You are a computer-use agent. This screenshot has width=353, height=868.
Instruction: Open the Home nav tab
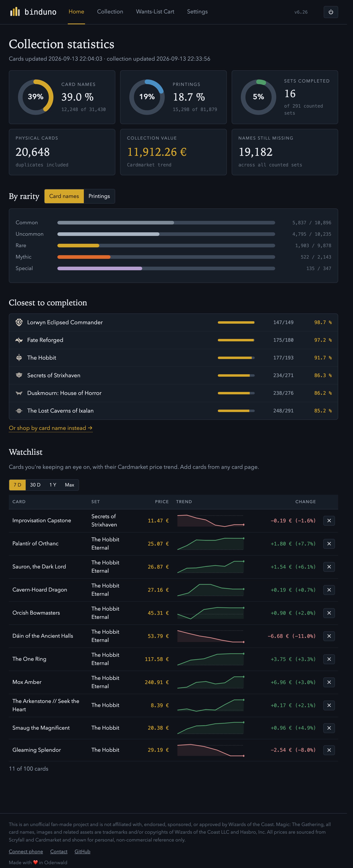76,12
